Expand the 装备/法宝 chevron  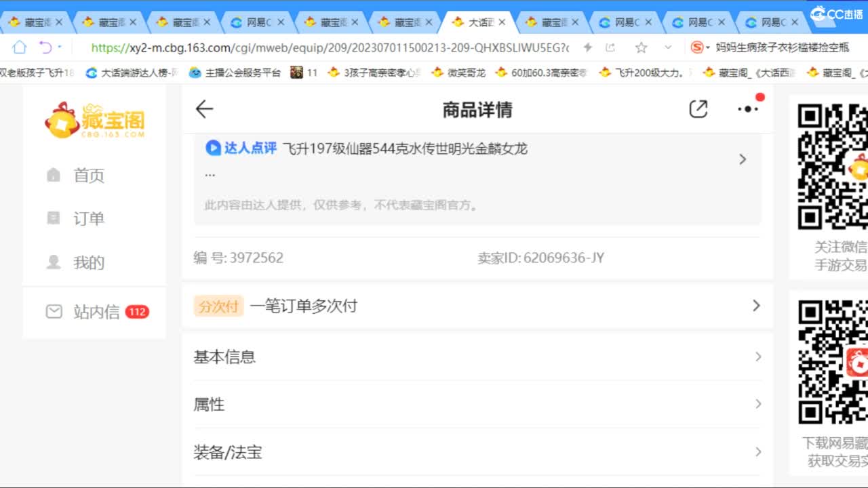tap(758, 451)
